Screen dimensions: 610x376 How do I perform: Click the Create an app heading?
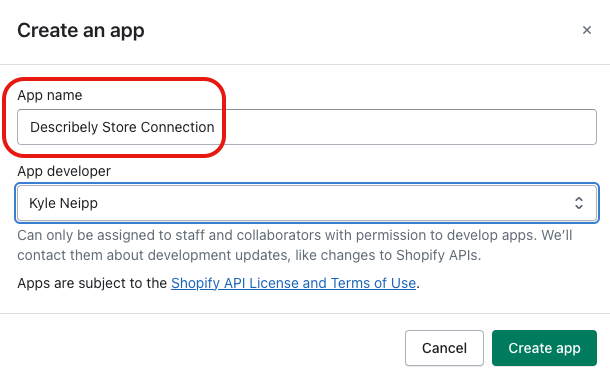click(81, 31)
